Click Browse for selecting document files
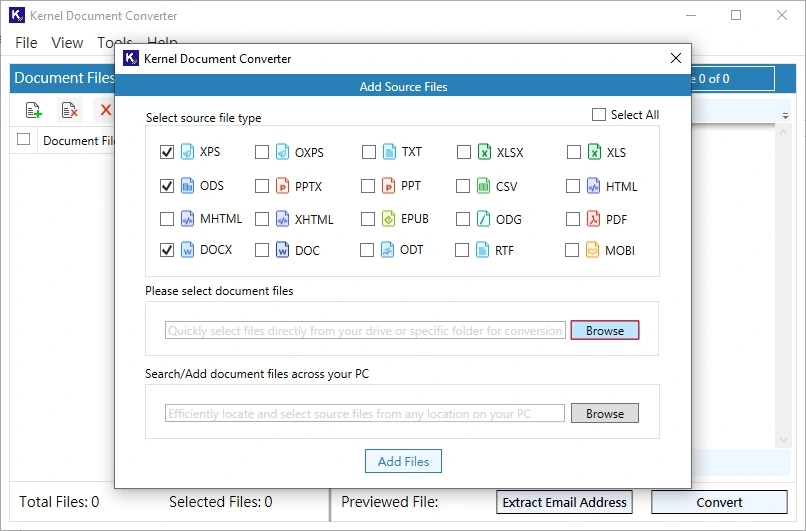Viewport: 806px width, 531px height. click(604, 331)
